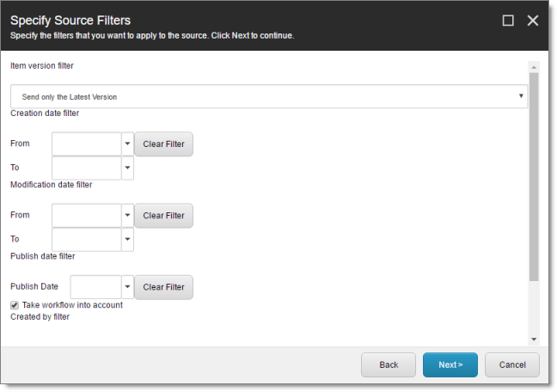Open Modification date From date picker arrow

point(127,216)
